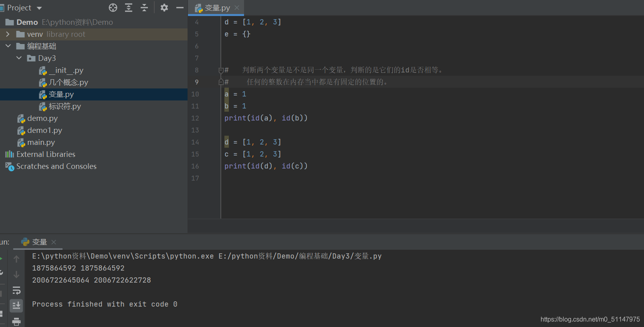644x327 pixels.
Task: Click output line 2006722645064 2006722622728
Action: pos(91,280)
